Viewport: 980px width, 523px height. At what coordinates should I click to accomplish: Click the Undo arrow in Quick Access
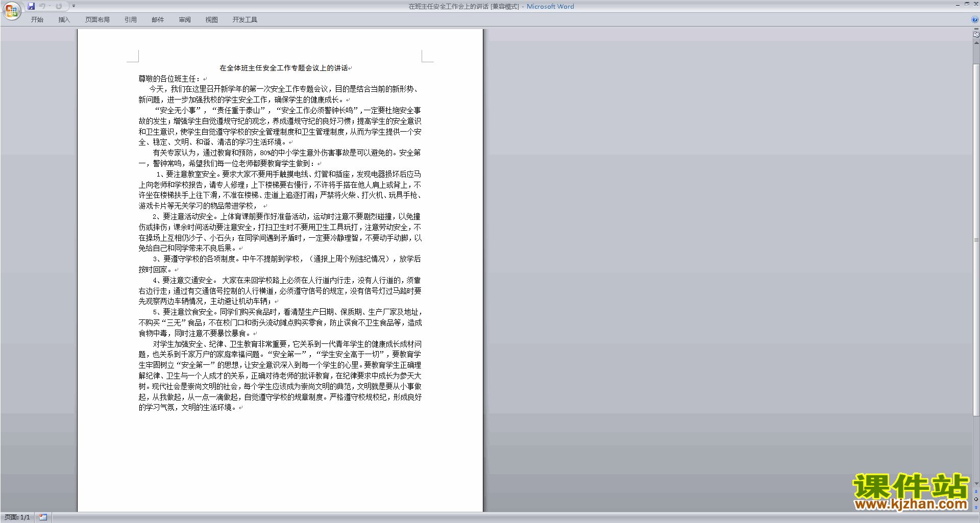42,6
